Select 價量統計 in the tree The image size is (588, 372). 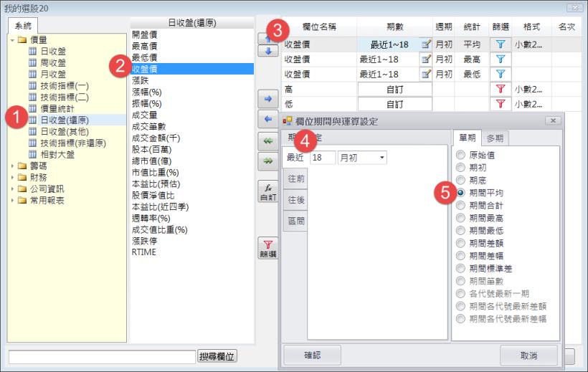click(57, 108)
